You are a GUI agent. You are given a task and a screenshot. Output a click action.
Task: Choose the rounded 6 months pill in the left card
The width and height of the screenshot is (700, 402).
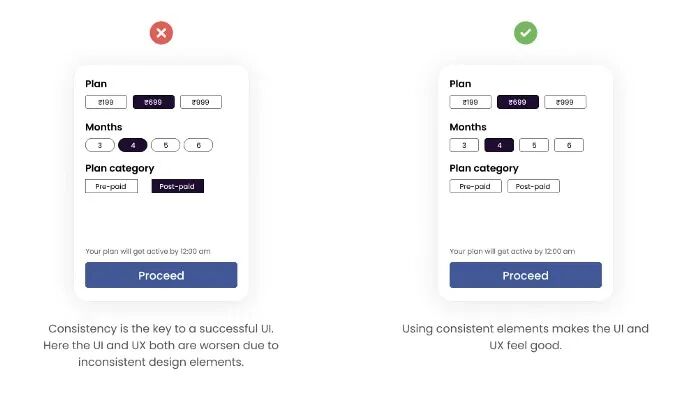click(x=198, y=145)
